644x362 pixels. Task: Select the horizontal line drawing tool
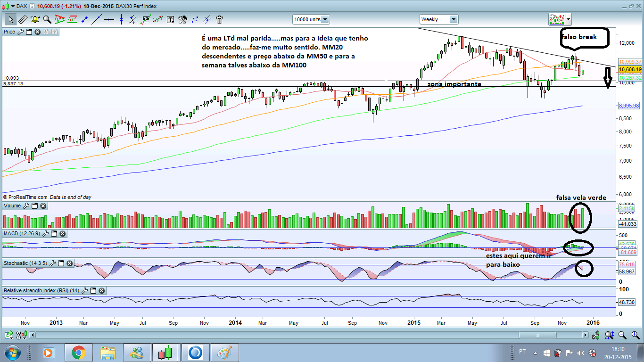[x=109, y=19]
